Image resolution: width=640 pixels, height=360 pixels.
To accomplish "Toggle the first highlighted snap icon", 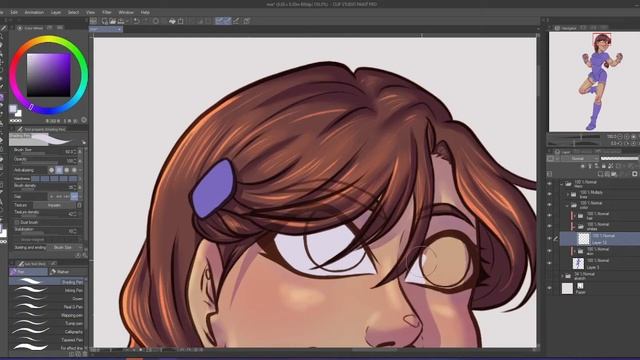I will coord(219,21).
